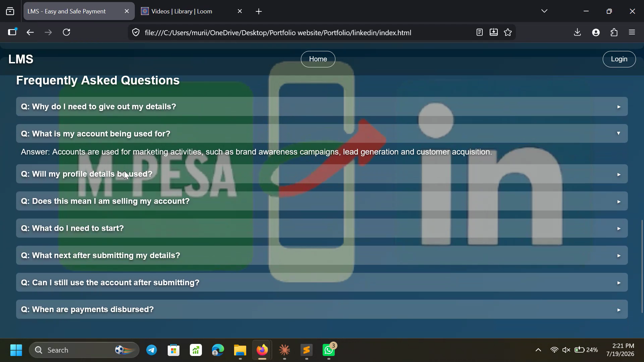This screenshot has height=362, width=644.
Task: Open the Firefox downloads panel
Action: pos(577,32)
